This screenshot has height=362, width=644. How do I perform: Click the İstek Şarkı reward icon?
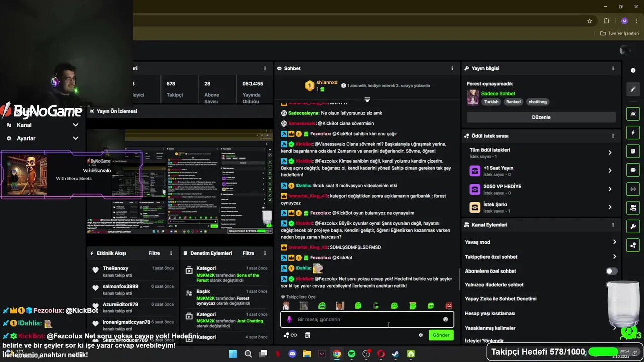click(475, 207)
